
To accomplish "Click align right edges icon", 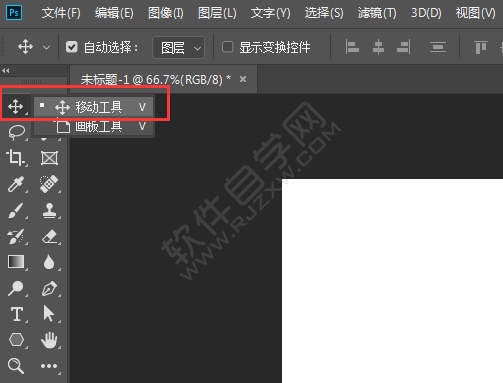I will pyautogui.click(x=404, y=47).
